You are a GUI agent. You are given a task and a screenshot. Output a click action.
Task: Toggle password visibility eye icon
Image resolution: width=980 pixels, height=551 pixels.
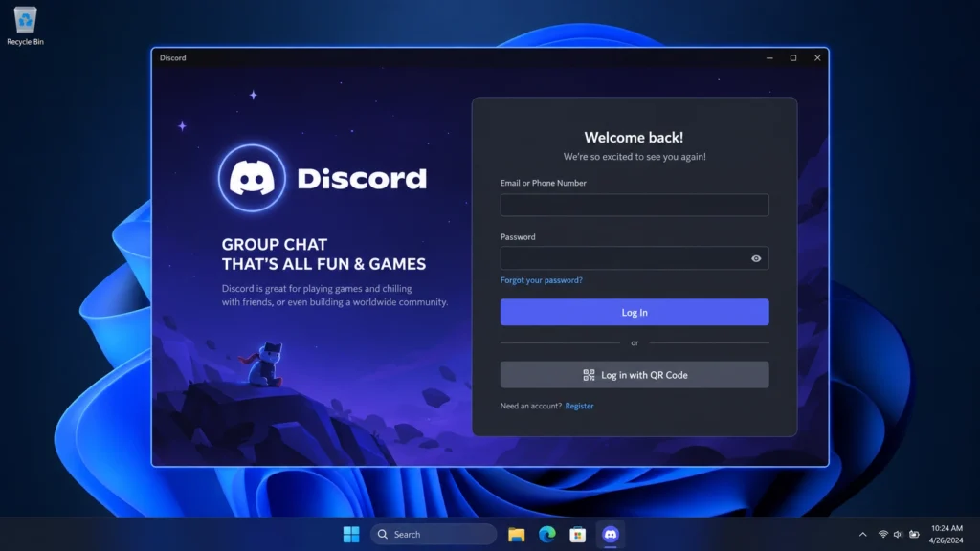756,258
